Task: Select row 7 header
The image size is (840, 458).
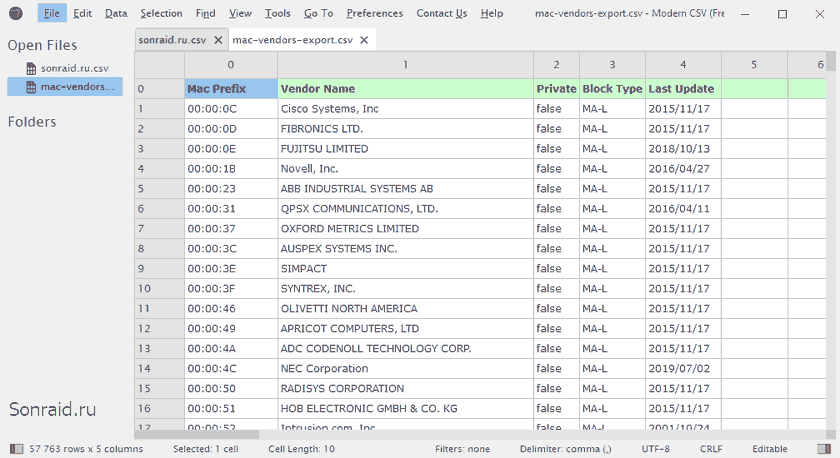Action: (x=160, y=229)
